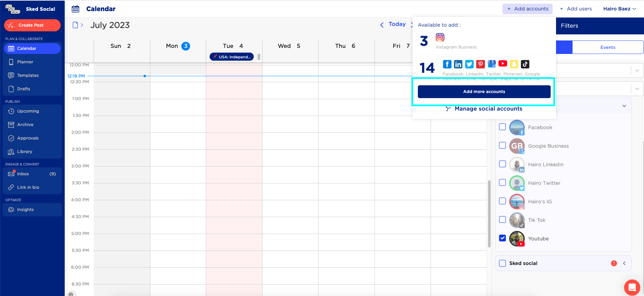Viewport: 644px width, 296px height.
Task: Click Youtube account avatar
Action: pyautogui.click(x=517, y=239)
